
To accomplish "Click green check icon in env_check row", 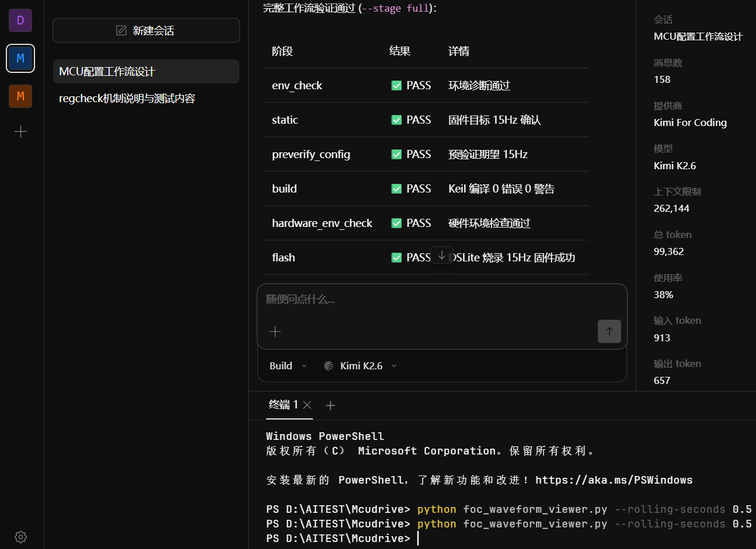I will pyautogui.click(x=396, y=86).
